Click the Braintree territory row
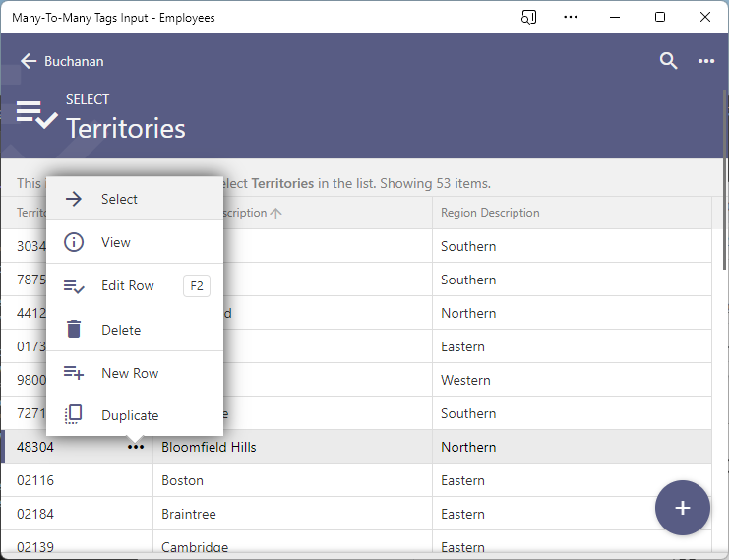729x560 pixels. [189, 514]
